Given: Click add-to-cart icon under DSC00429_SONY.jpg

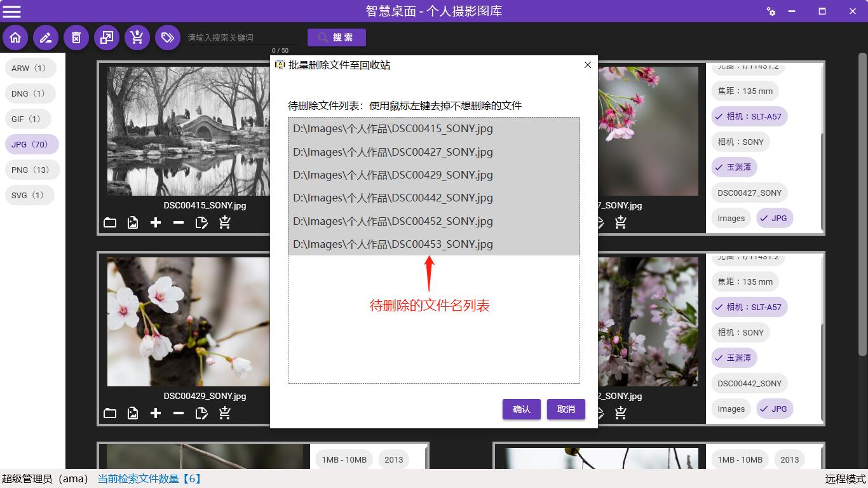Looking at the screenshot, I should [x=225, y=413].
